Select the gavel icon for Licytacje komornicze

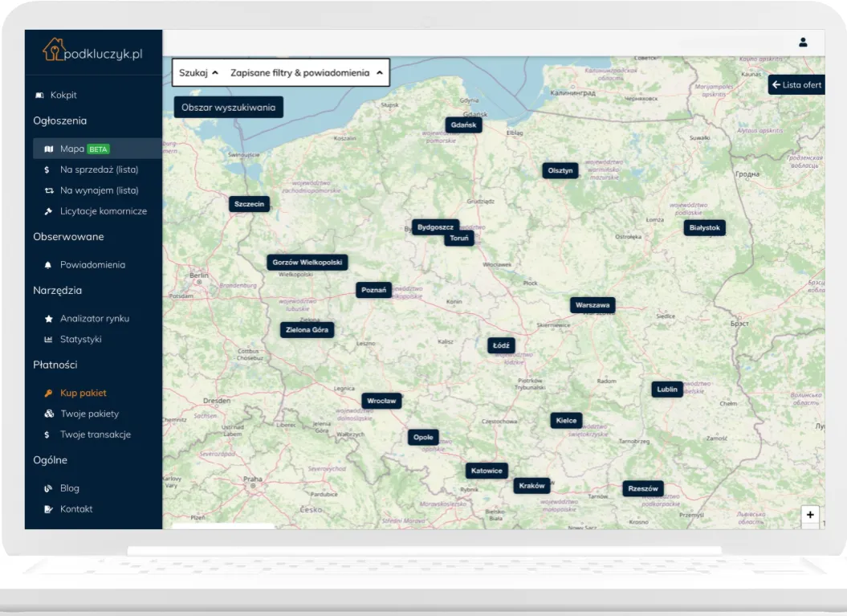click(x=50, y=211)
